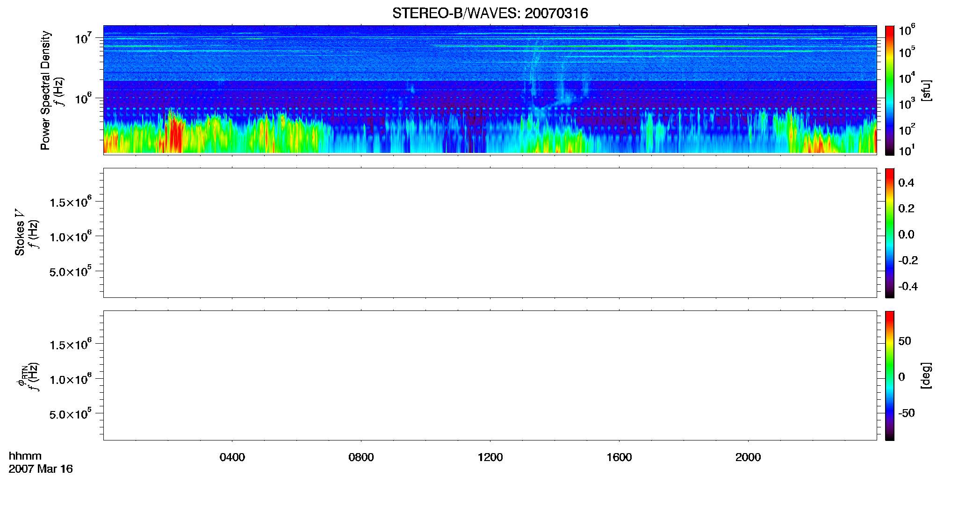Click the 0400 time tick label
The height and width of the screenshot is (505, 980).
click(x=232, y=457)
